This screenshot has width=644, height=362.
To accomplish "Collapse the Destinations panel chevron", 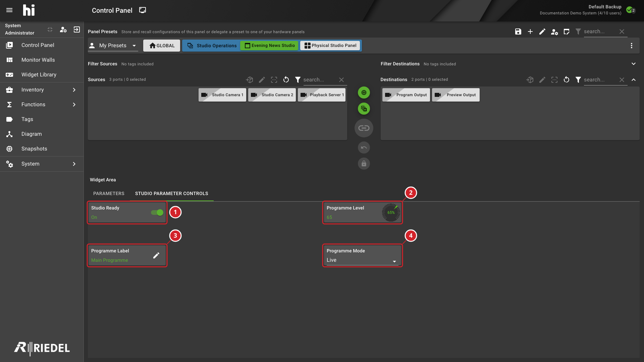I will pyautogui.click(x=634, y=80).
